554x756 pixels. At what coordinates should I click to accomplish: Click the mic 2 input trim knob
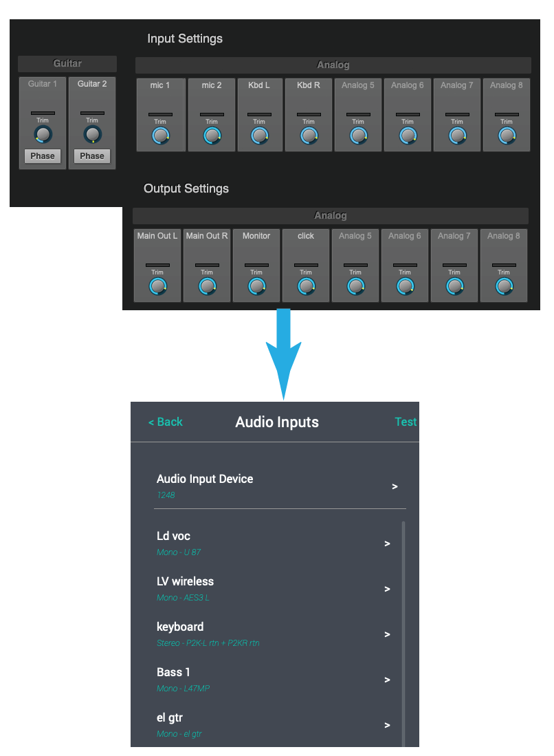[x=212, y=136]
